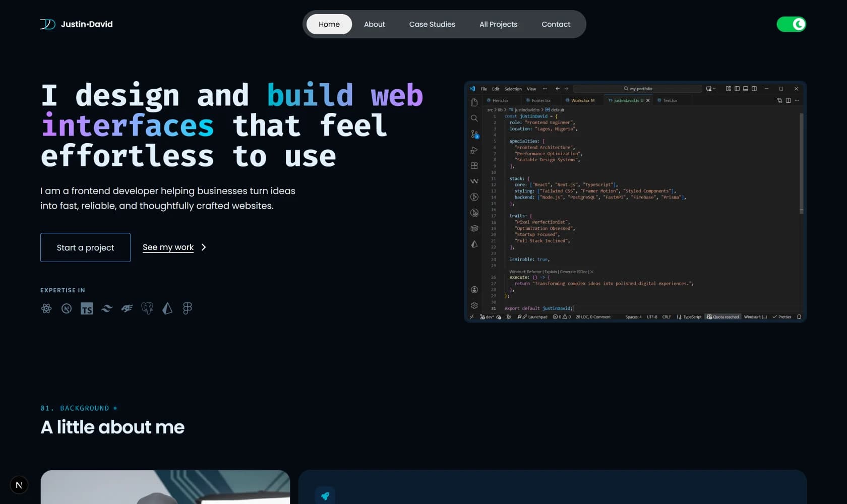The height and width of the screenshot is (504, 847).
Task: Click the TypeScript TS expertise icon
Action: pyautogui.click(x=87, y=308)
